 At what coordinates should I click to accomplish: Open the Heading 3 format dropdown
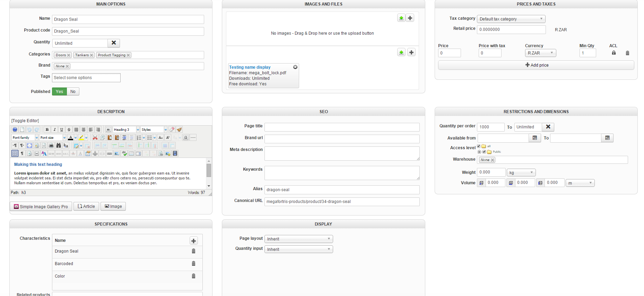pos(126,129)
